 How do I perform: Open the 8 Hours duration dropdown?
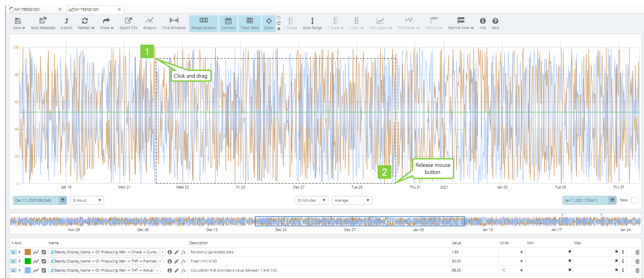pos(87,200)
